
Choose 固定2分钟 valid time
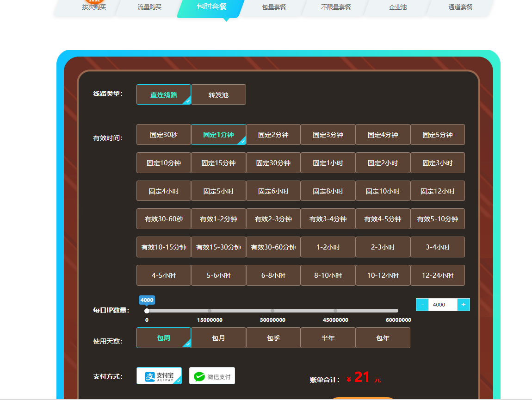coord(273,134)
